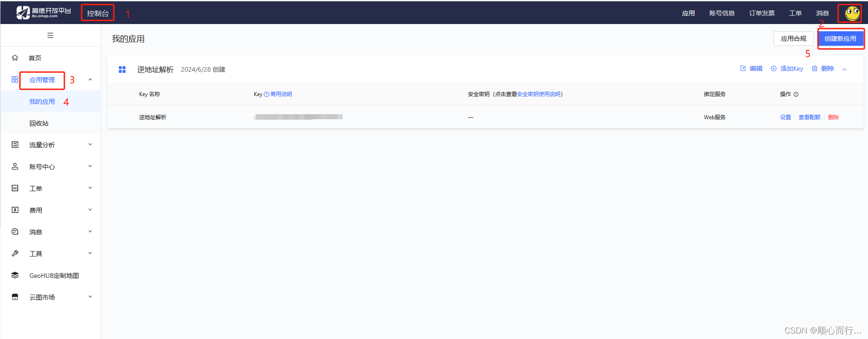This screenshot has height=339, width=868.
Task: Click the yen icon beside 费用
Action: pos(15,210)
